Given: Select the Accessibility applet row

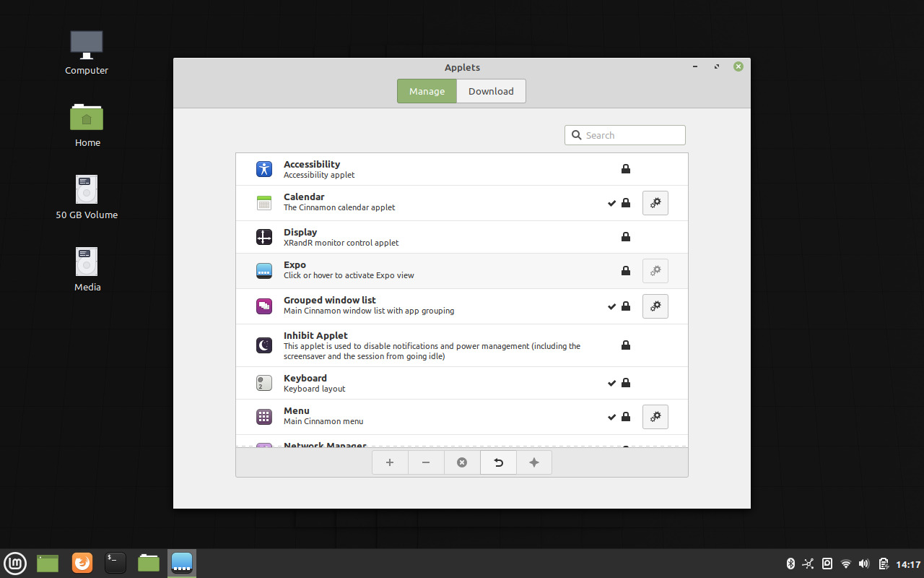Looking at the screenshot, I should (462, 169).
